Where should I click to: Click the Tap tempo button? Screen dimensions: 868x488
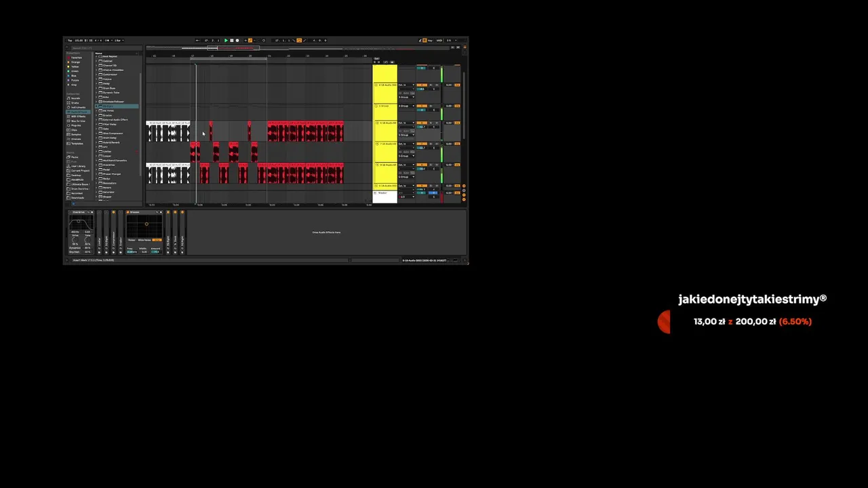click(70, 41)
